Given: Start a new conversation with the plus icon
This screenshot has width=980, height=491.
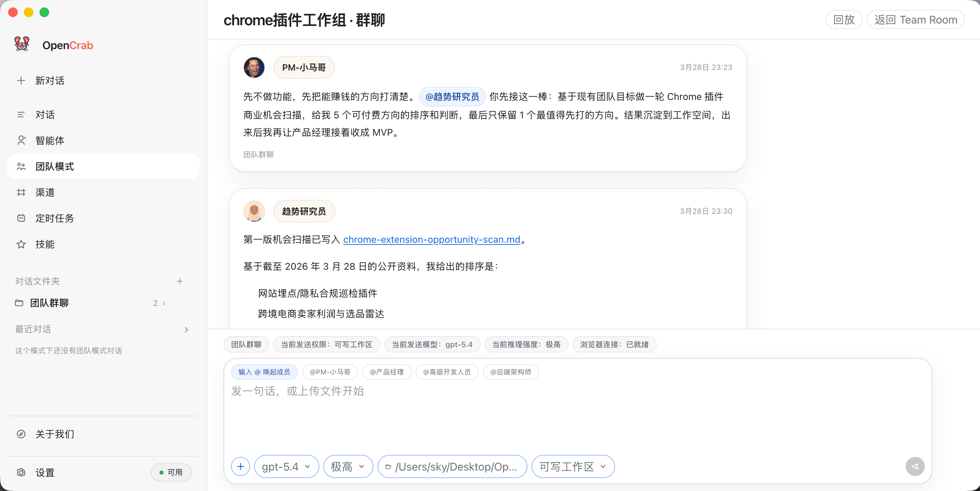Looking at the screenshot, I should point(21,80).
